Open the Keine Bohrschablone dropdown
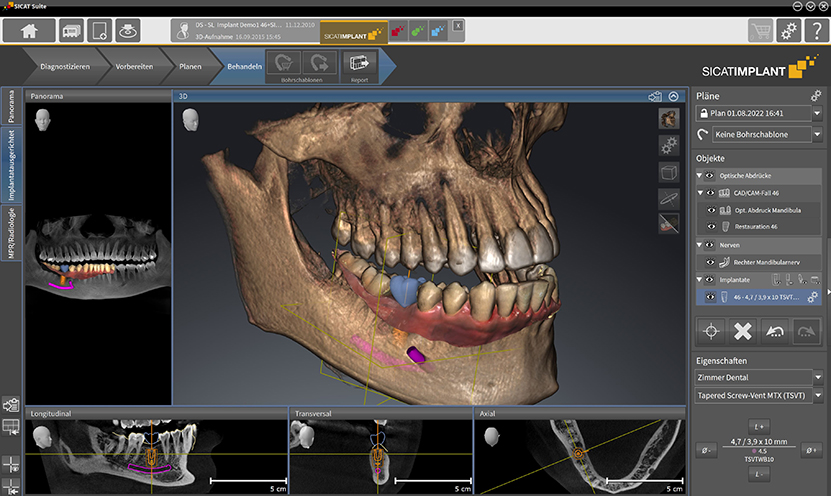Viewport: 831px width, 496px height. tap(817, 134)
